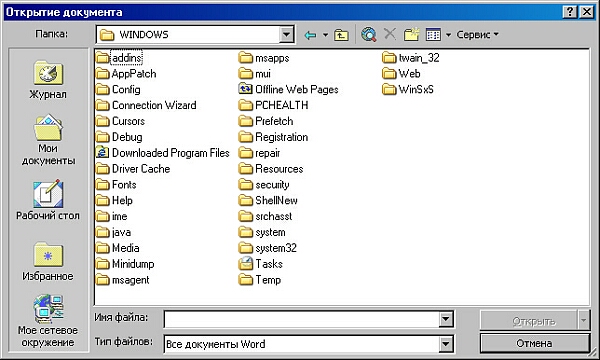Select the addins folder
The image size is (600, 360).
[119, 58]
